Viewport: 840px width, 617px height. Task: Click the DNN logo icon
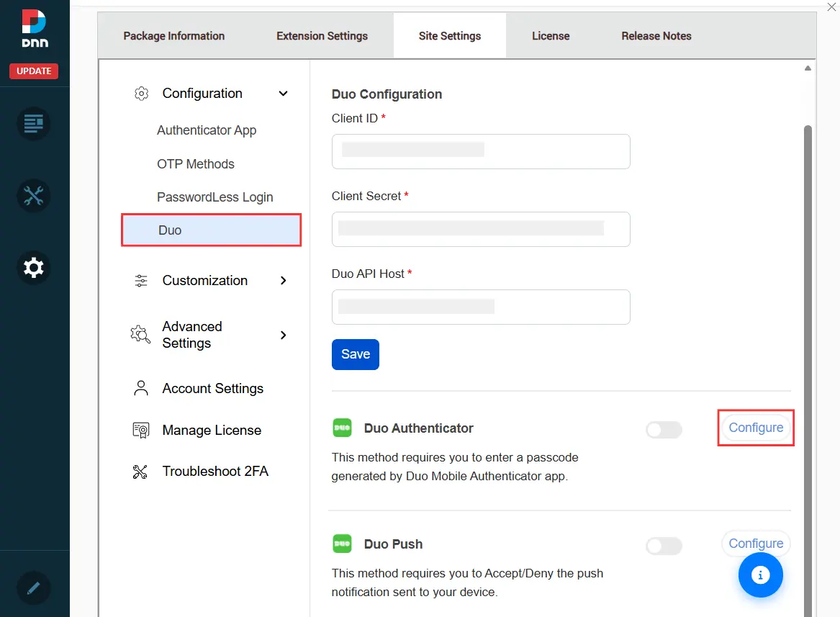tap(35, 28)
